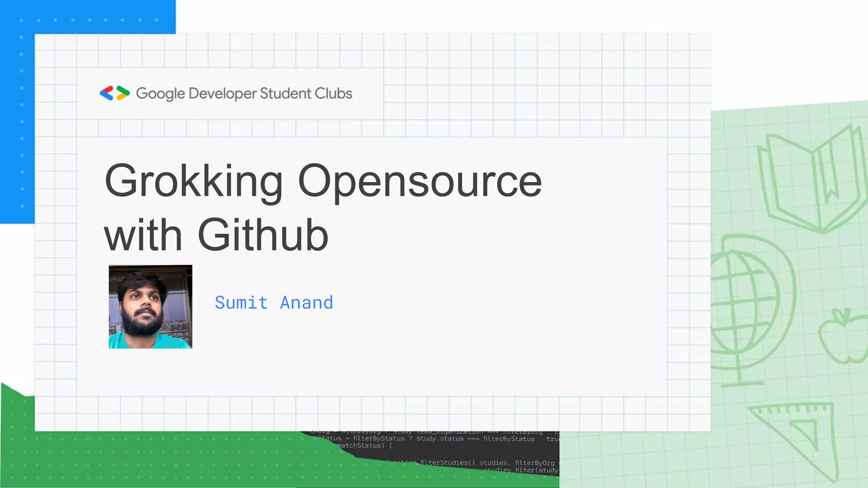Click the apple doodle illustration
The width and height of the screenshot is (868, 488).
click(843, 336)
